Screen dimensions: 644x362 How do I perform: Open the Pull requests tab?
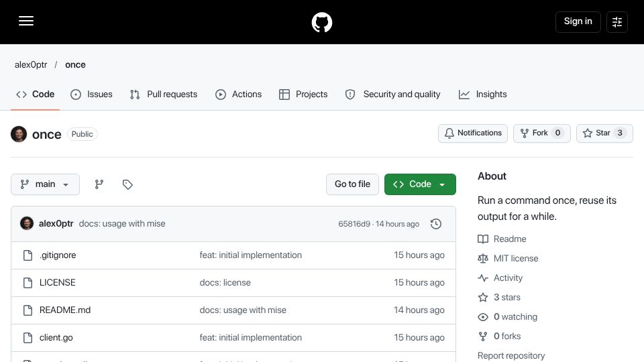(164, 95)
